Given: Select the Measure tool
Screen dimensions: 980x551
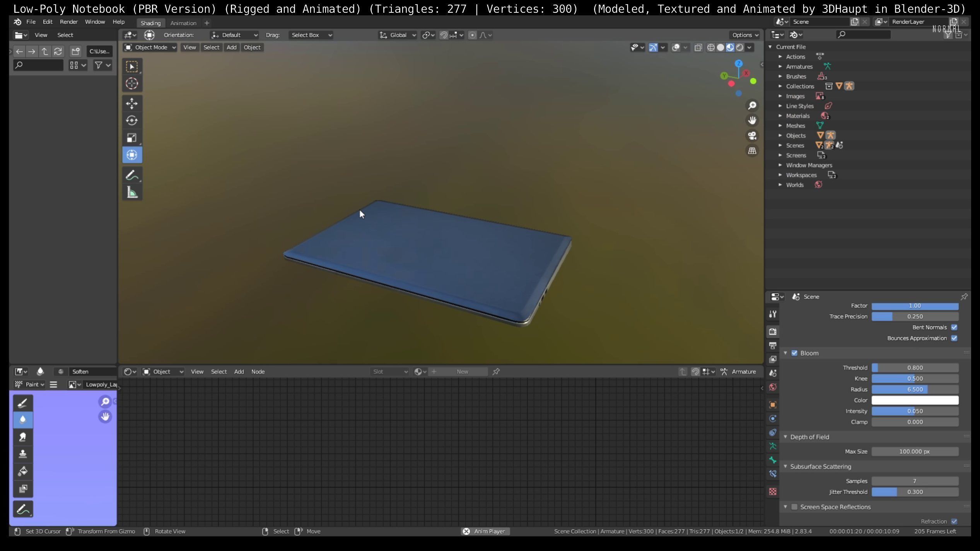Looking at the screenshot, I should [x=132, y=192].
